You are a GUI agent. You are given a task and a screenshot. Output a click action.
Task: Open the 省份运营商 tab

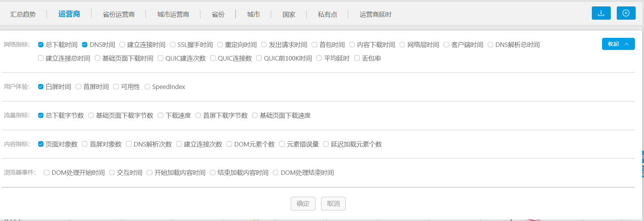(119, 14)
